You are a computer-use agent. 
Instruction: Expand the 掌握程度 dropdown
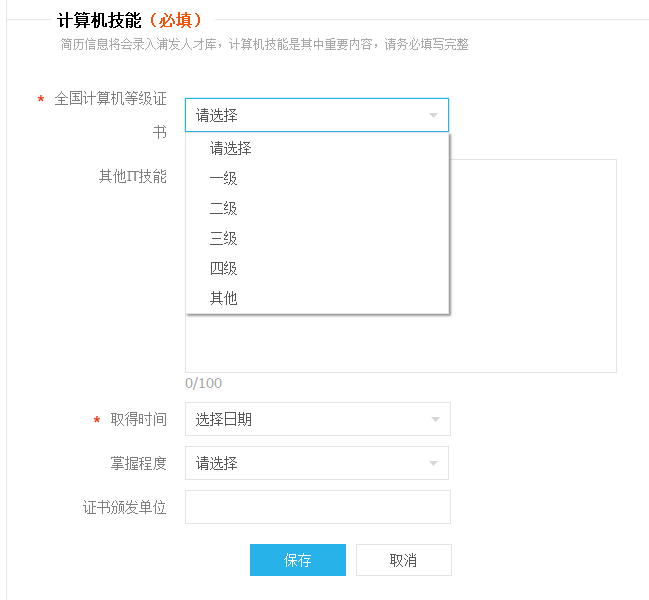coord(317,463)
